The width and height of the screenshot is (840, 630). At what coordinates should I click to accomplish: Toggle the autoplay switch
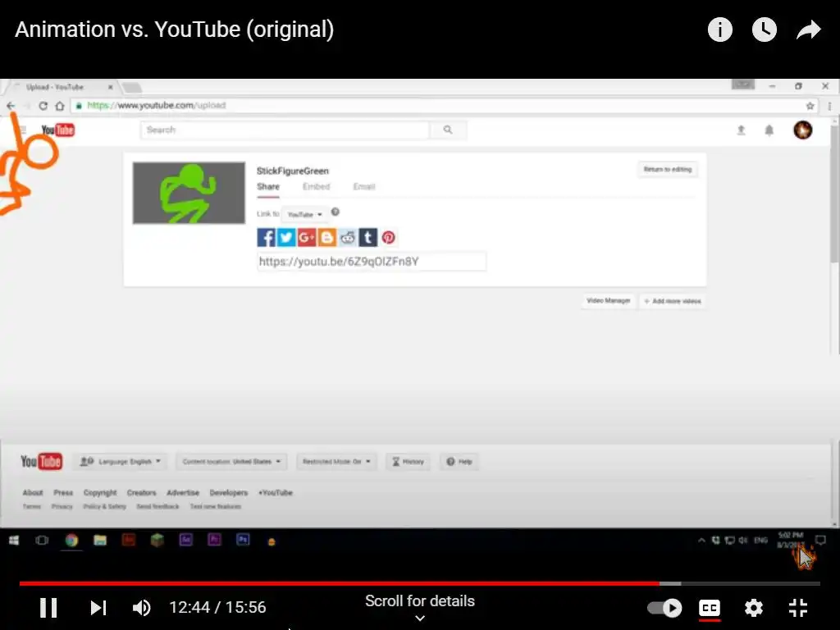coord(664,608)
